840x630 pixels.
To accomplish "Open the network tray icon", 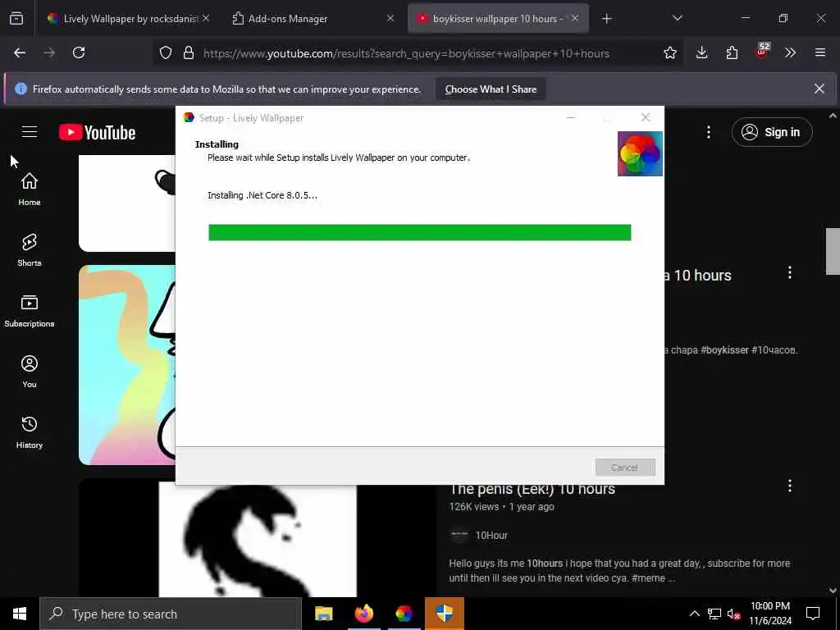I will (x=714, y=614).
